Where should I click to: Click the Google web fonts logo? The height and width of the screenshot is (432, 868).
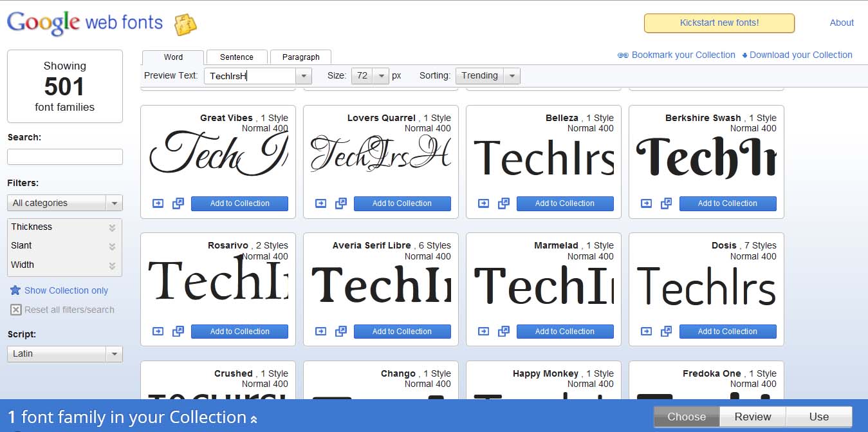pos(84,23)
